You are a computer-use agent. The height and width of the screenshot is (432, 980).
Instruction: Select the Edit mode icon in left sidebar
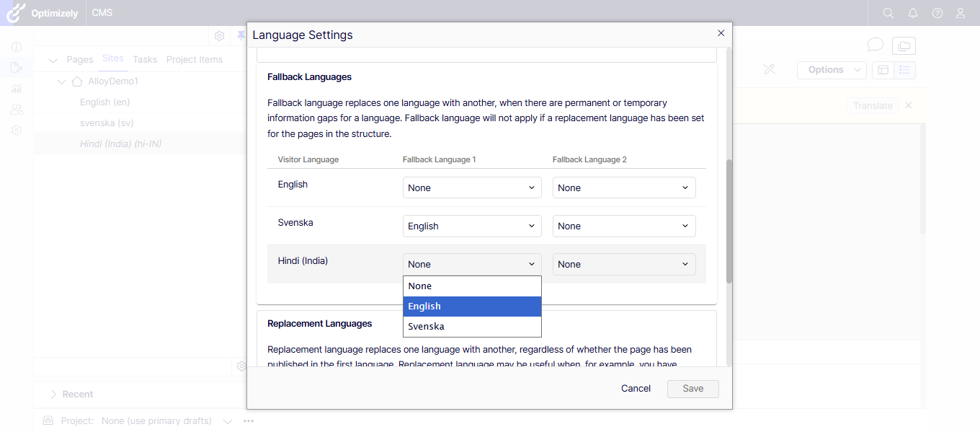pos(16,67)
